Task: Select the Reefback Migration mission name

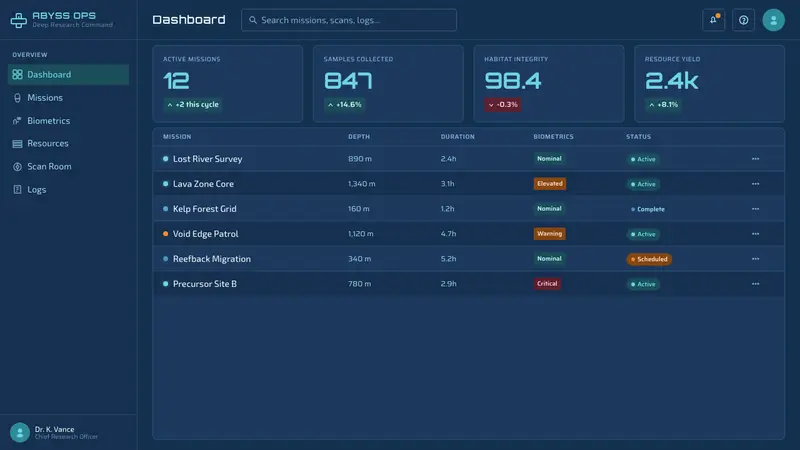Action: coord(212,259)
